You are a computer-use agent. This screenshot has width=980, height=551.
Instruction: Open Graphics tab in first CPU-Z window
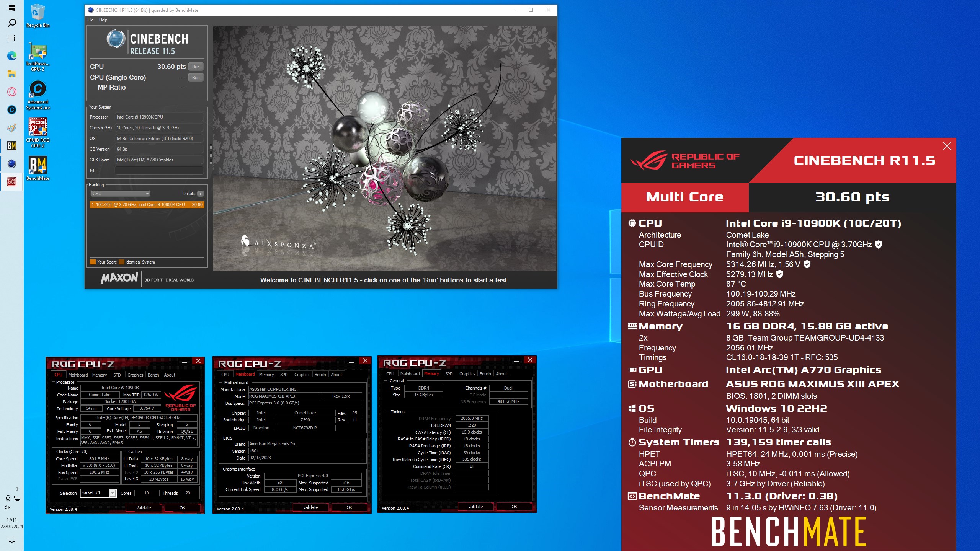[135, 375]
